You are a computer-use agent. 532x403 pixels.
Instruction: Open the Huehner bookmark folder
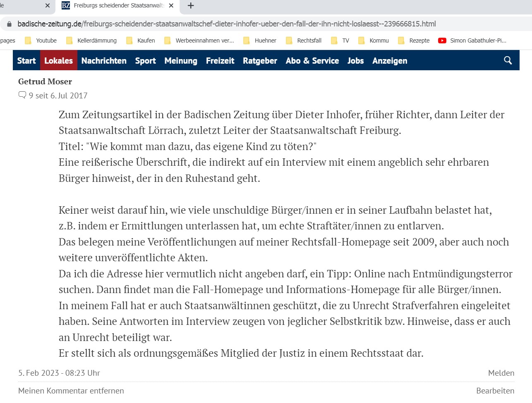click(x=260, y=41)
